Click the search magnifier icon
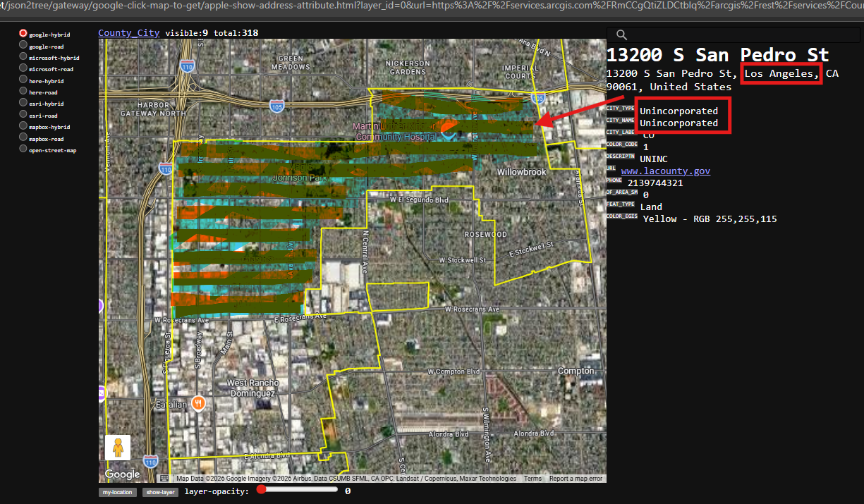 tap(621, 35)
